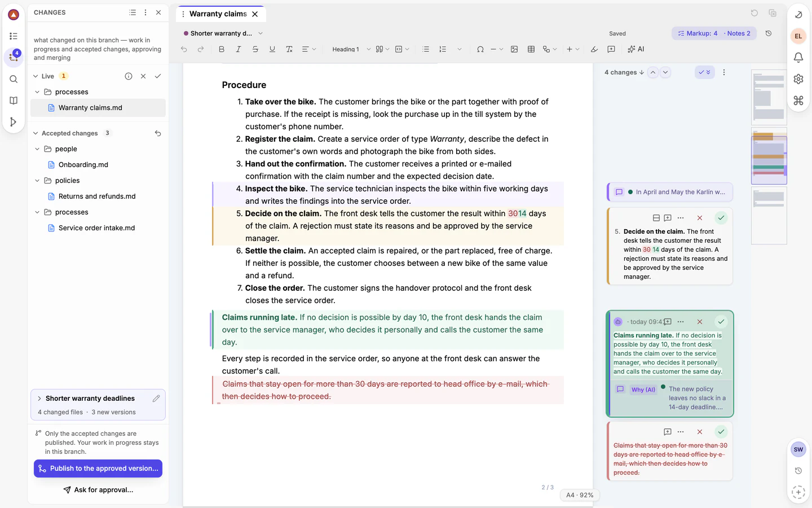Click the first page thumbnail in the minimap

(769, 97)
